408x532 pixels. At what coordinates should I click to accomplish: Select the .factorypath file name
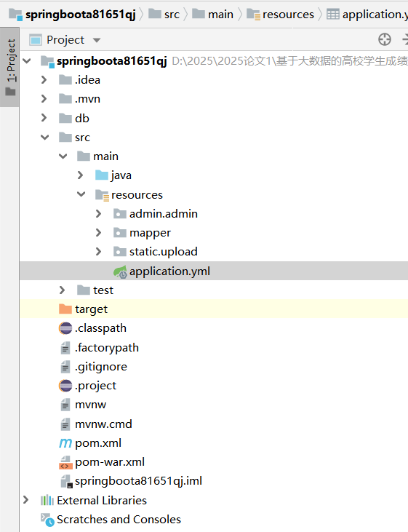click(x=106, y=348)
